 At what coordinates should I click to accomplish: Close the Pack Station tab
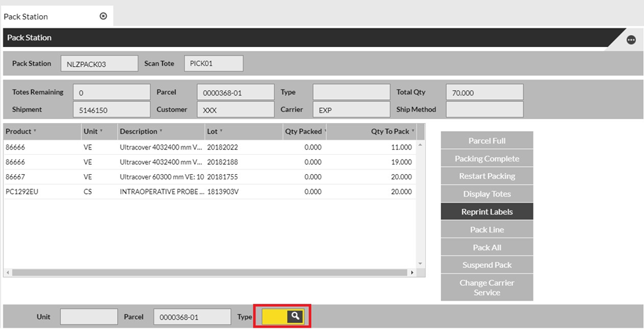[x=103, y=16]
